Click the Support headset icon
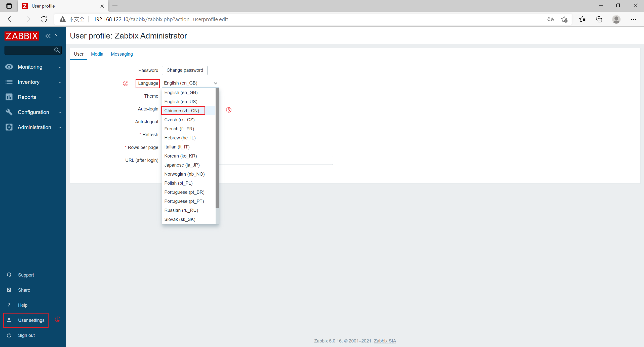This screenshot has width=644, height=347. [9, 275]
